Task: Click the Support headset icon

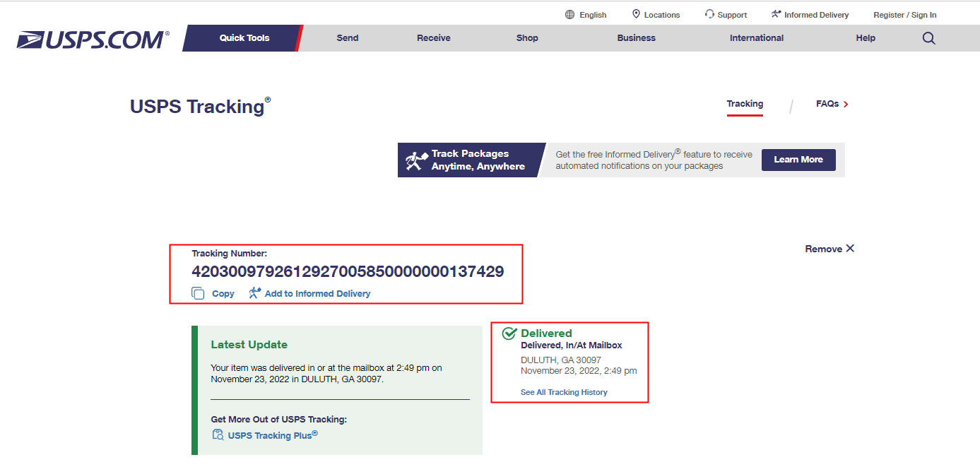Action: tap(709, 15)
